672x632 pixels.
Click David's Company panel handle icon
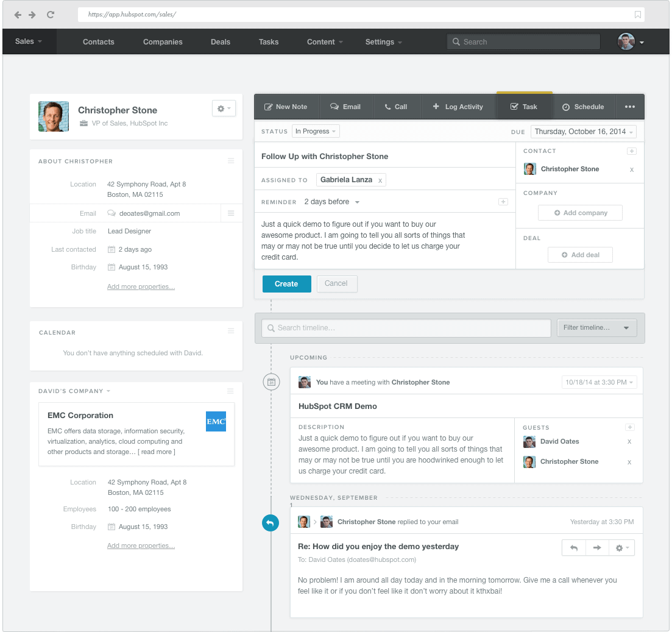click(x=230, y=391)
